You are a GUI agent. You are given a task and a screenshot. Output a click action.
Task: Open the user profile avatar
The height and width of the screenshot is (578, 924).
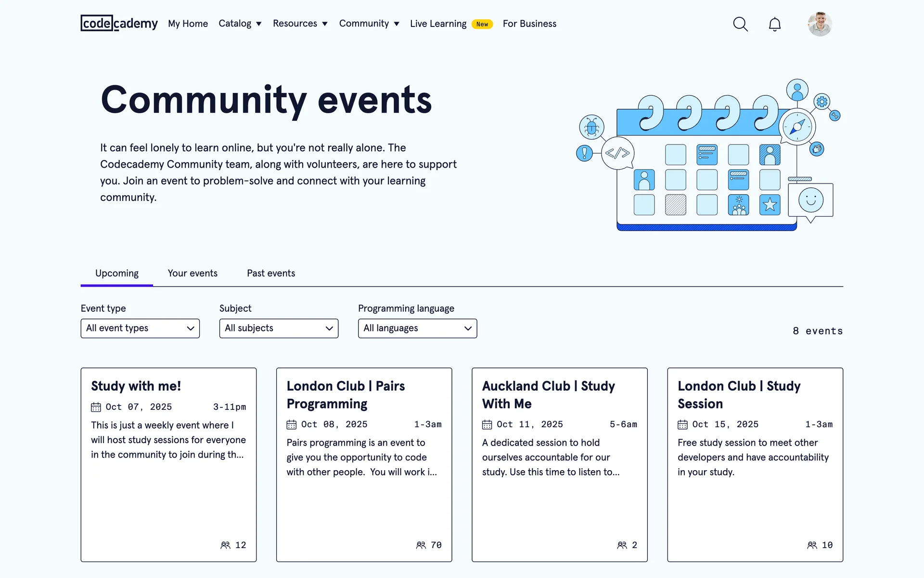point(820,24)
